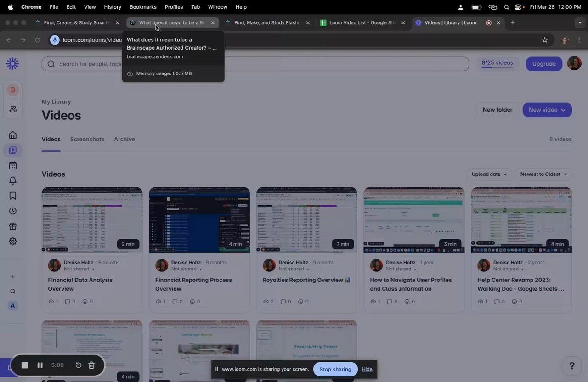Click the Hide link in sharing bar
This screenshot has height=382, width=588.
click(367, 369)
